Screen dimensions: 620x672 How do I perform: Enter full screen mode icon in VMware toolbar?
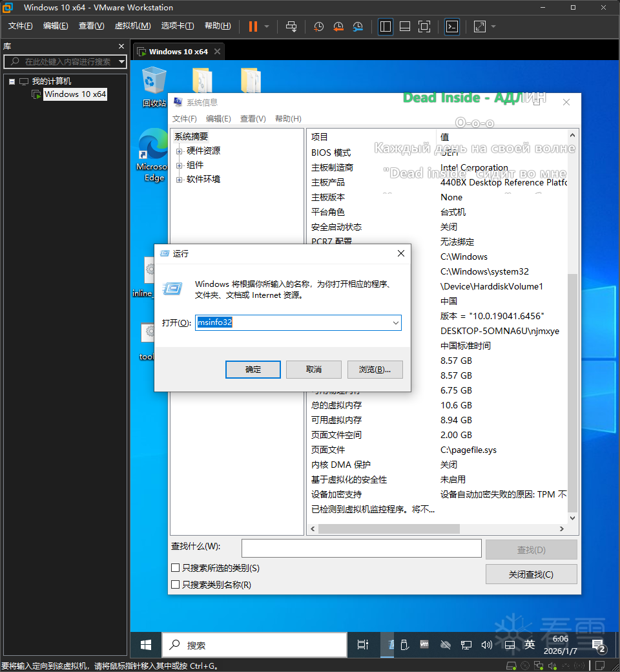[424, 26]
